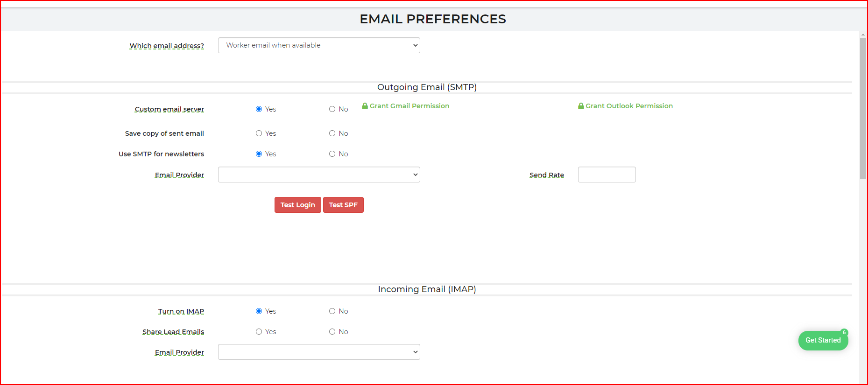The height and width of the screenshot is (385, 868).
Task: Choose Yes for Share Lead Emails
Action: tap(259, 332)
